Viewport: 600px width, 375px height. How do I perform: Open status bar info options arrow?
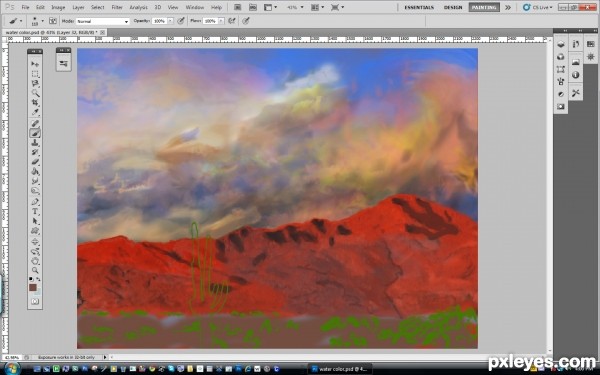click(105, 357)
